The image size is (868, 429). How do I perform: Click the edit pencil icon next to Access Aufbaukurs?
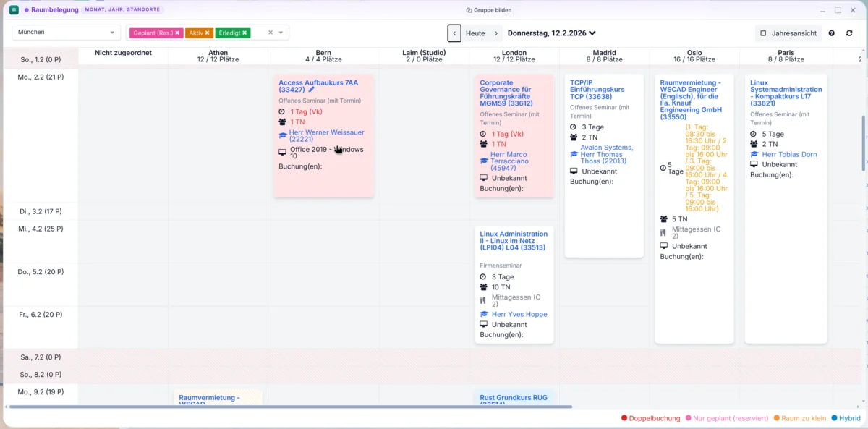312,90
